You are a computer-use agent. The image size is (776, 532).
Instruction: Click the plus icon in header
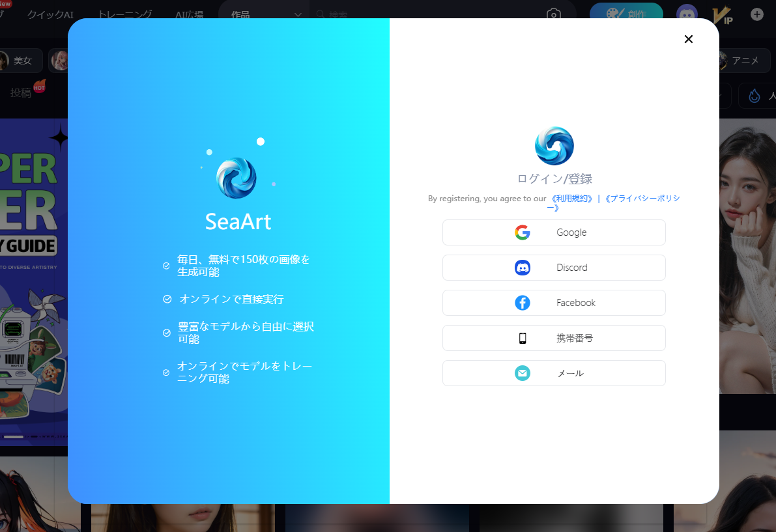756,14
